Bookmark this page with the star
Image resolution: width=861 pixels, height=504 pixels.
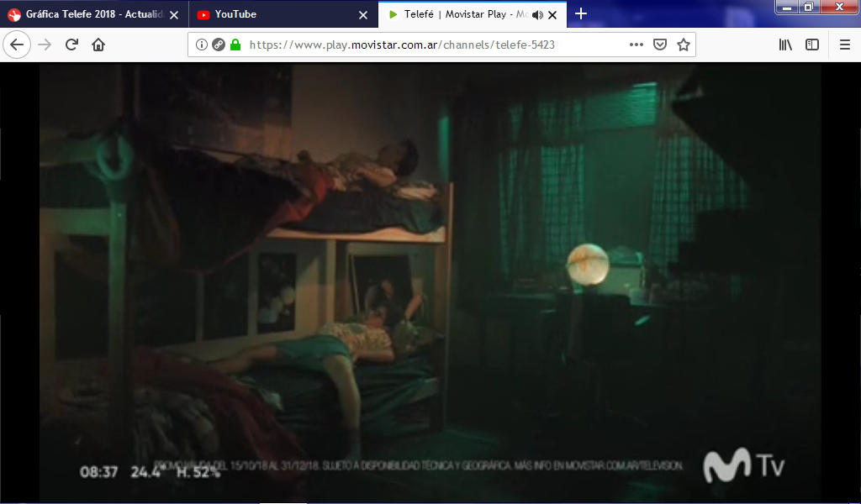[x=684, y=45]
